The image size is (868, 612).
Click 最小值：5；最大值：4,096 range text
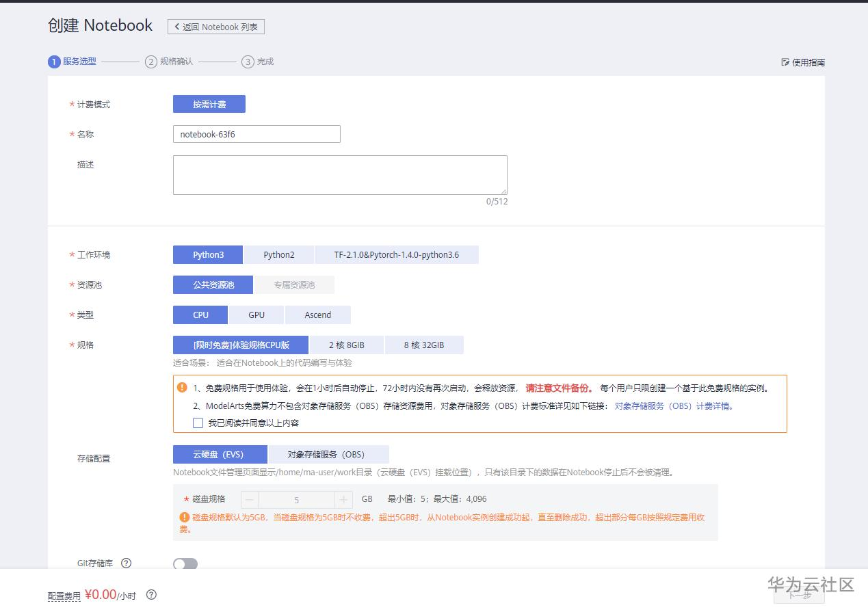(x=437, y=499)
